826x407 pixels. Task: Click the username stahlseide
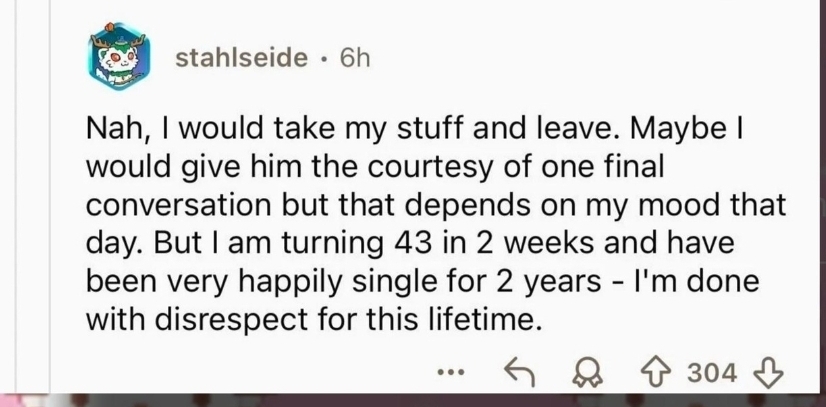click(x=241, y=58)
